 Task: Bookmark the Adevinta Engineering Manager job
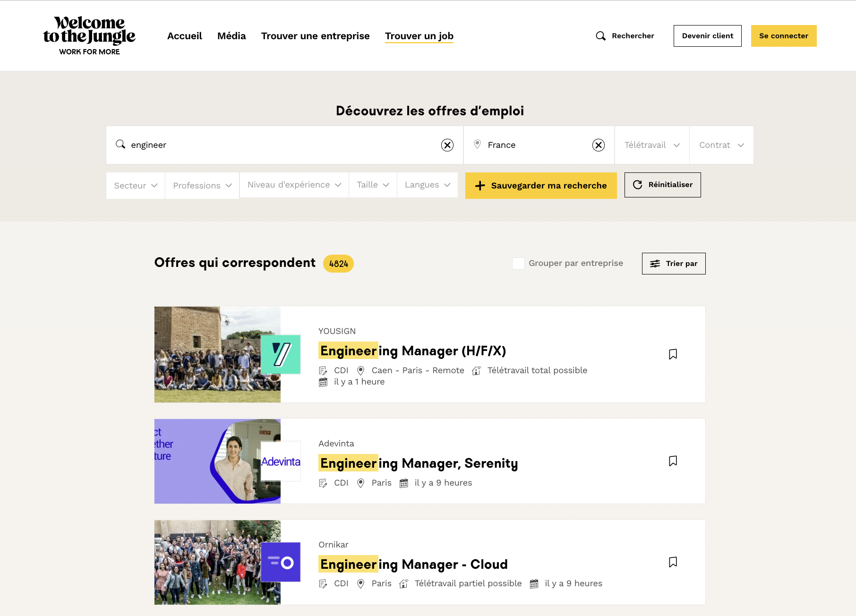673,461
